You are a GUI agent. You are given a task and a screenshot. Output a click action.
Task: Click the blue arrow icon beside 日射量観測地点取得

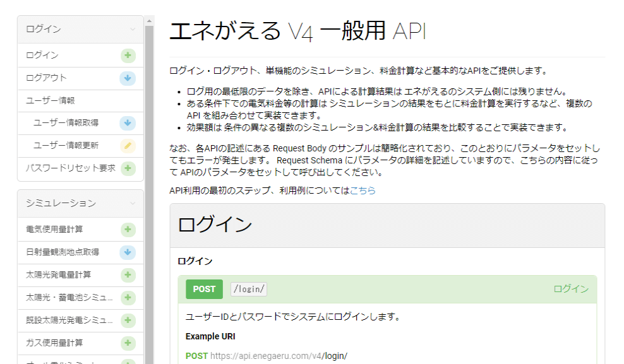tap(128, 252)
